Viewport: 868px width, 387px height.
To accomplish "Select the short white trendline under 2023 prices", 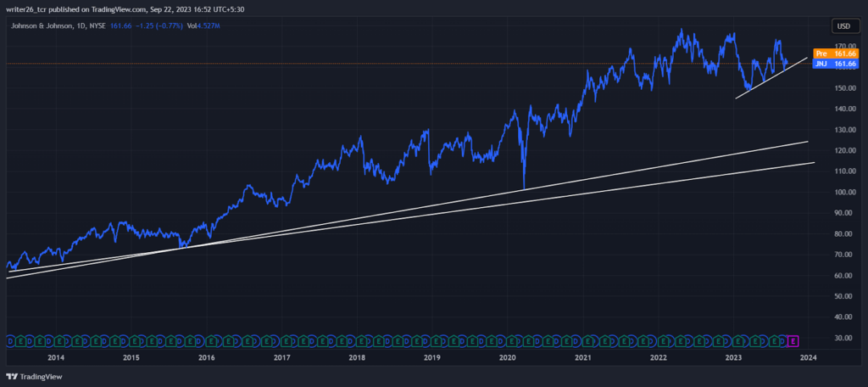I will click(771, 78).
